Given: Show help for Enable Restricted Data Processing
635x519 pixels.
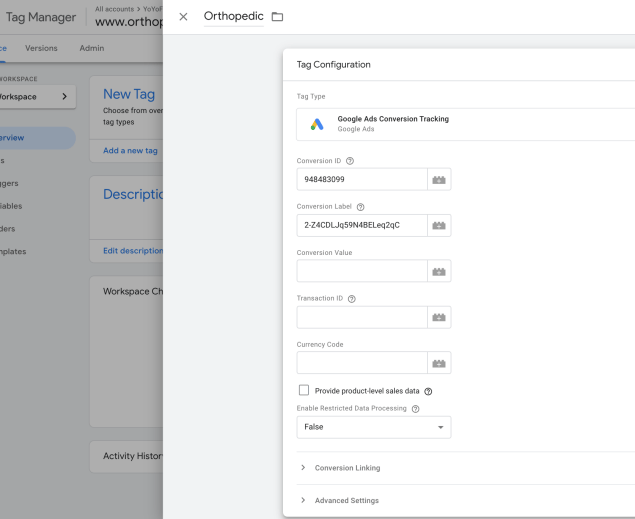Looking at the screenshot, I should coord(416,409).
